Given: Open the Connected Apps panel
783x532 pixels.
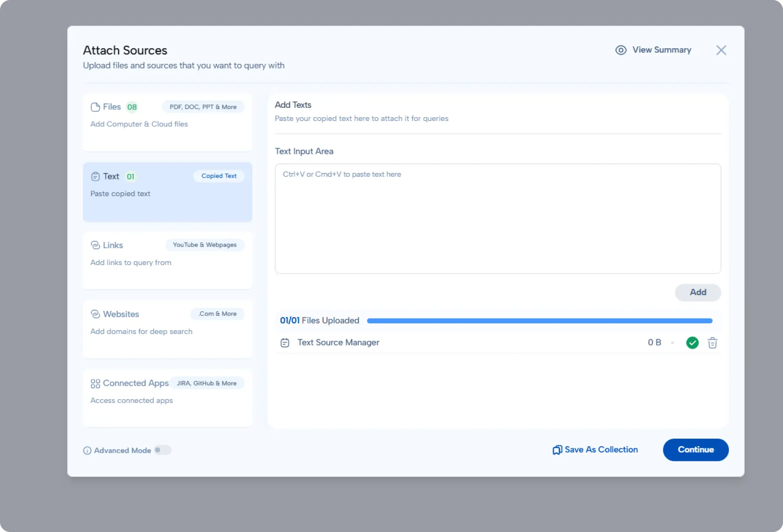Looking at the screenshot, I should pos(167,399).
